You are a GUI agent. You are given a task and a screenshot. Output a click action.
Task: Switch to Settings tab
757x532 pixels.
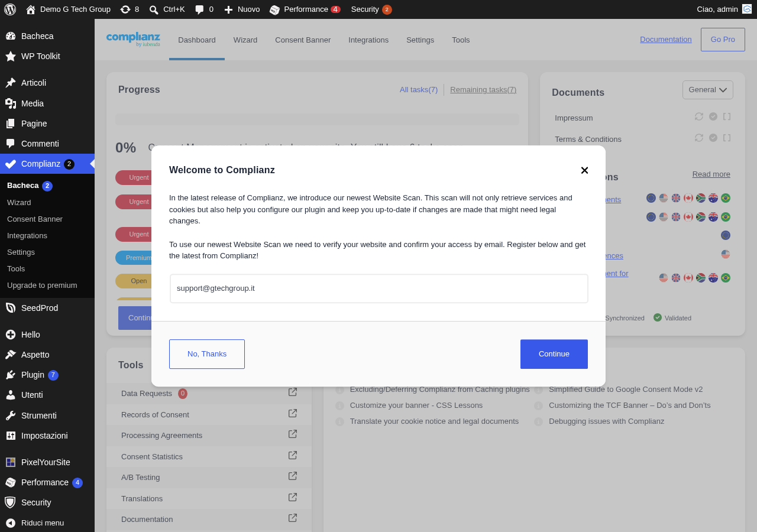[420, 40]
